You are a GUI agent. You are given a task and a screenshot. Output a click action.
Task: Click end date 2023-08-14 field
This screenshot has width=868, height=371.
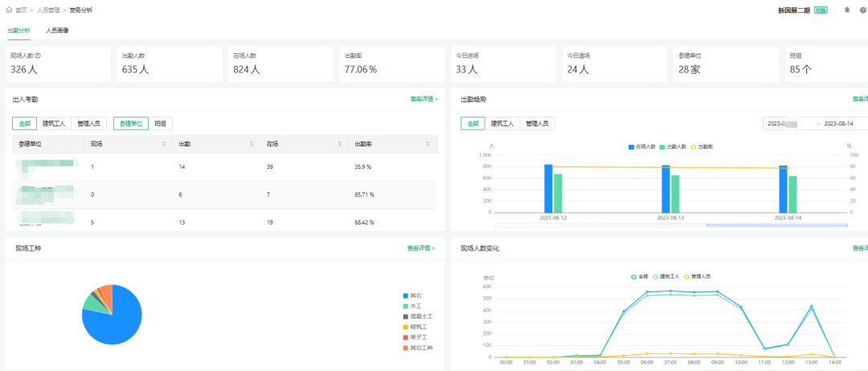838,124
